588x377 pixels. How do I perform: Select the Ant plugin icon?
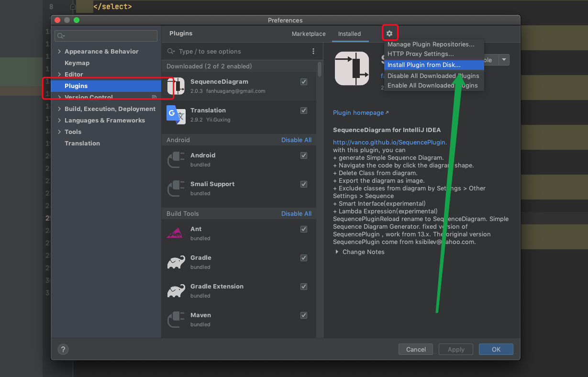pos(175,233)
